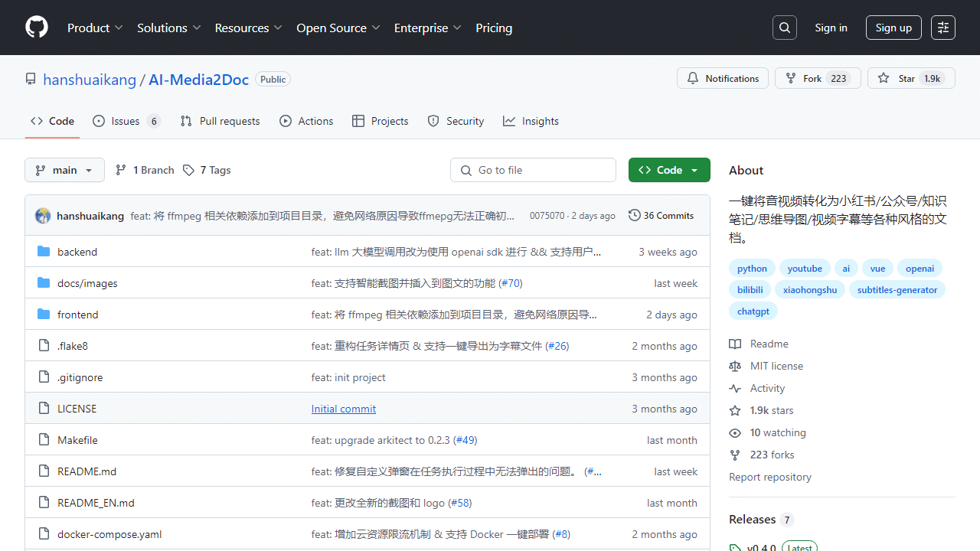Click the file icon beside docker-compose.yaml
Screen dimensions: 980x551
pos(44,534)
